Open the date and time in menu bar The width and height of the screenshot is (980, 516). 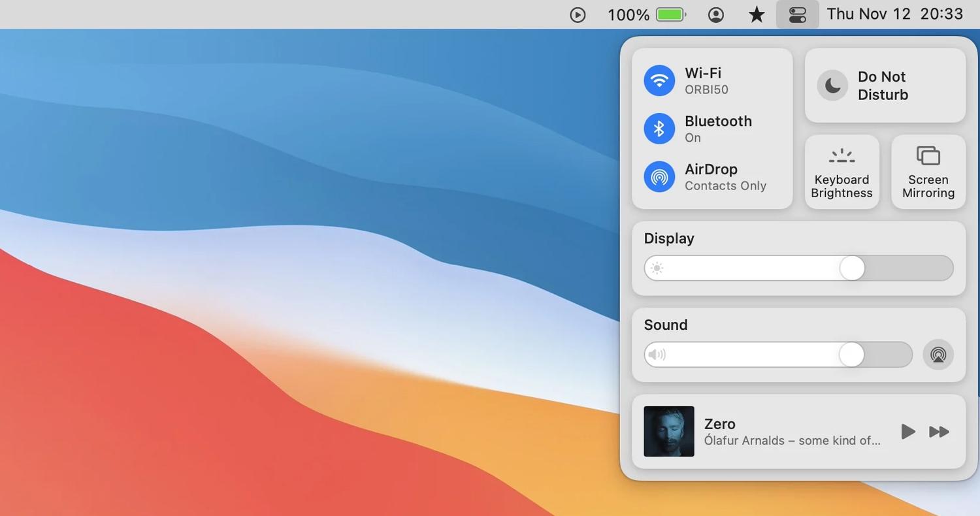click(895, 14)
